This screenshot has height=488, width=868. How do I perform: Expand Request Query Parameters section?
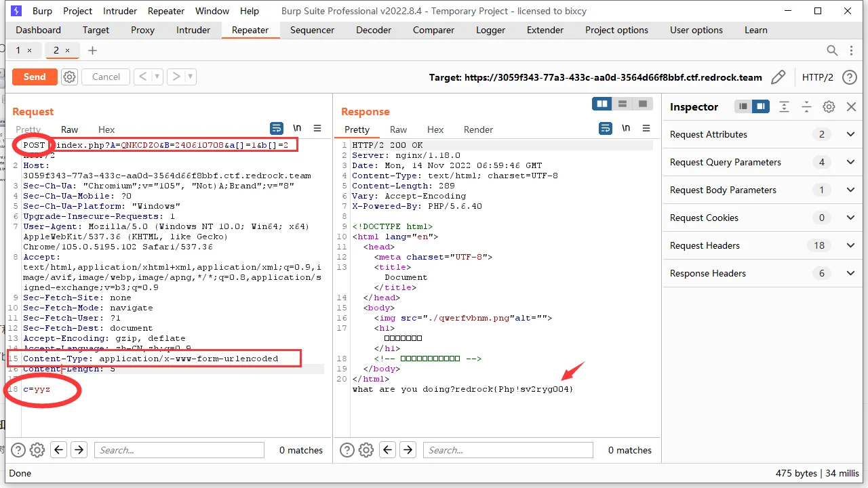click(x=850, y=162)
